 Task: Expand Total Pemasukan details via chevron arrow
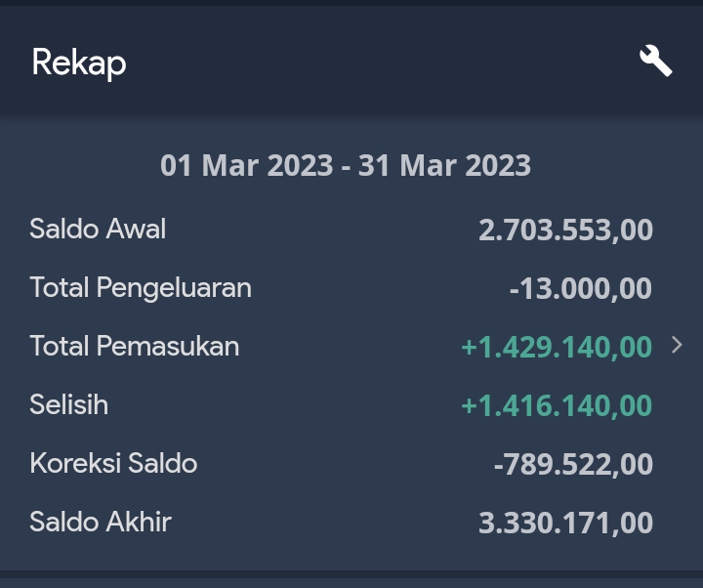coord(677,345)
